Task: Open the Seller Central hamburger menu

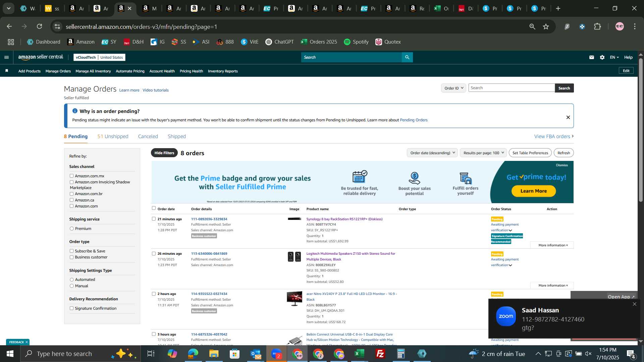Action: pos(6,57)
